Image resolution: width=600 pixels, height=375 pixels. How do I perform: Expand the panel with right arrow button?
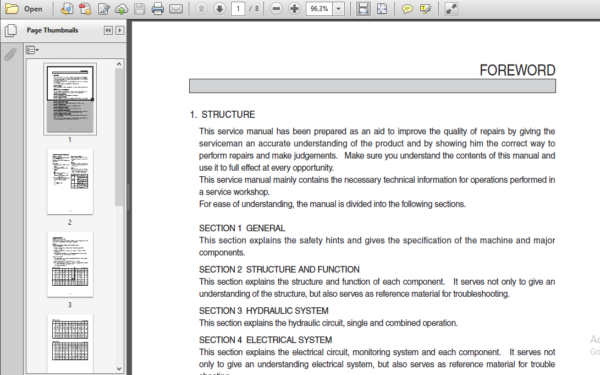(x=120, y=30)
